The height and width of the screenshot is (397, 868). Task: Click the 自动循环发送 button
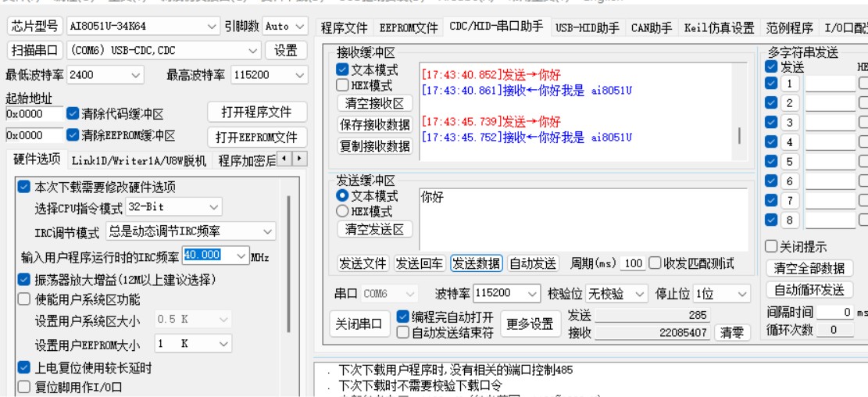pyautogui.click(x=809, y=290)
